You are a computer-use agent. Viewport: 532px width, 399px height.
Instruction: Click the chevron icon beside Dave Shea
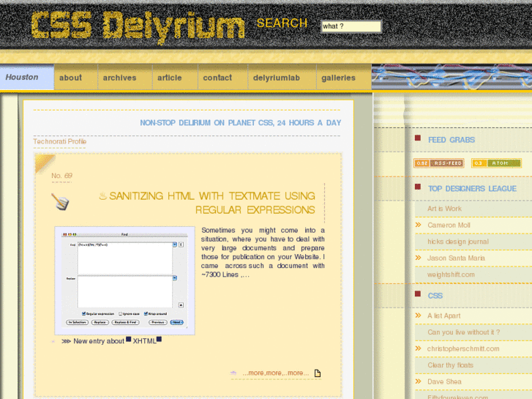[x=419, y=381]
